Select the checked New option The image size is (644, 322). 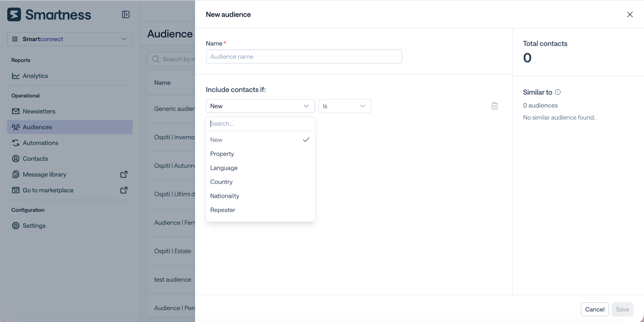[260, 140]
